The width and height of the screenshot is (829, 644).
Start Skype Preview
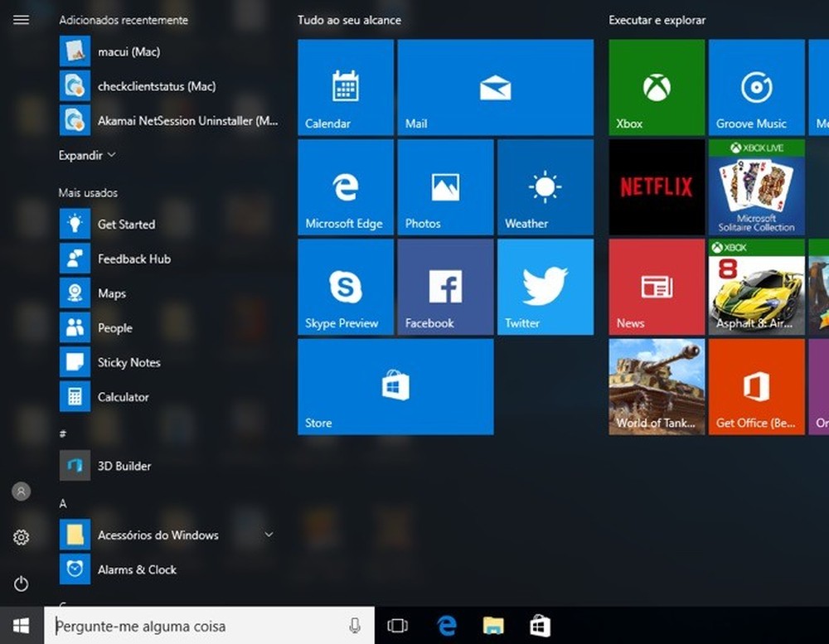[x=344, y=286]
